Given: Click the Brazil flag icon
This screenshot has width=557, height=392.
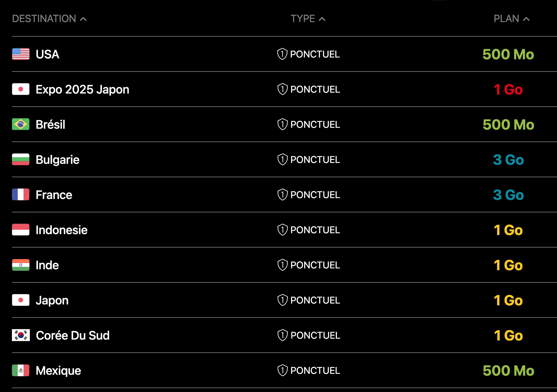Looking at the screenshot, I should (x=21, y=125).
